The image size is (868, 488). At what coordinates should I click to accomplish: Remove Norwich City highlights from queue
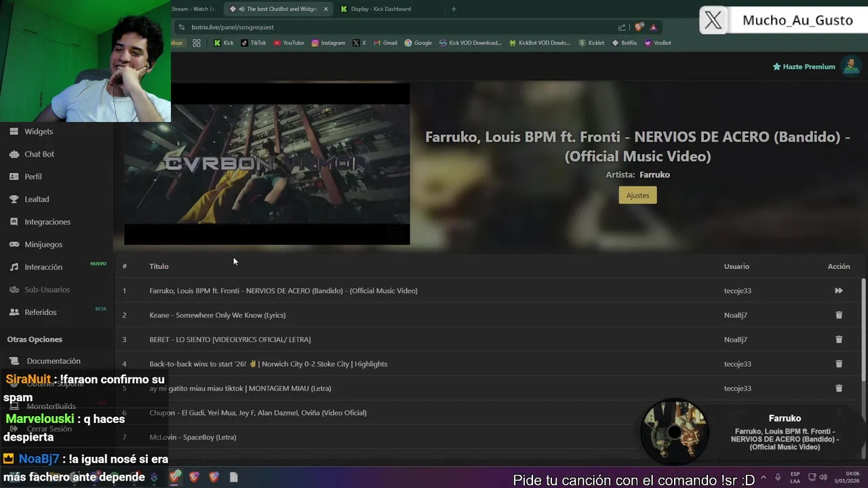coord(839,364)
